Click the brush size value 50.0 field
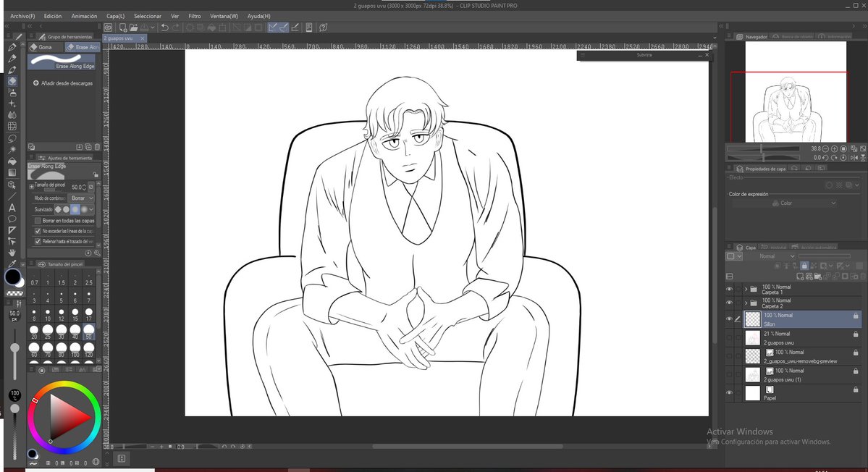The image size is (868, 472). [x=76, y=187]
